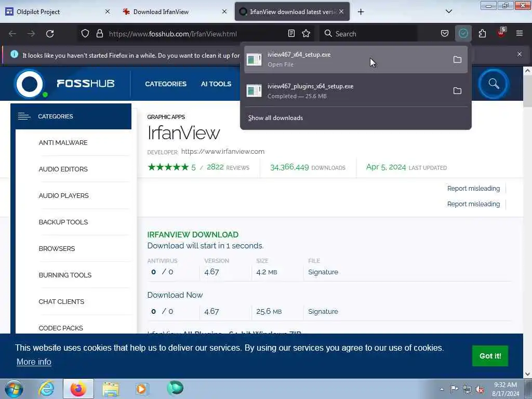The height and width of the screenshot is (399, 532).
Task: Select CHAT CLIENTS category
Action: (x=61, y=301)
